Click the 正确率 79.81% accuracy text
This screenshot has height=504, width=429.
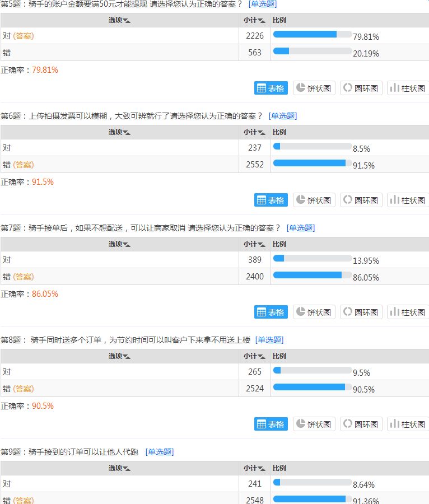coord(29,70)
